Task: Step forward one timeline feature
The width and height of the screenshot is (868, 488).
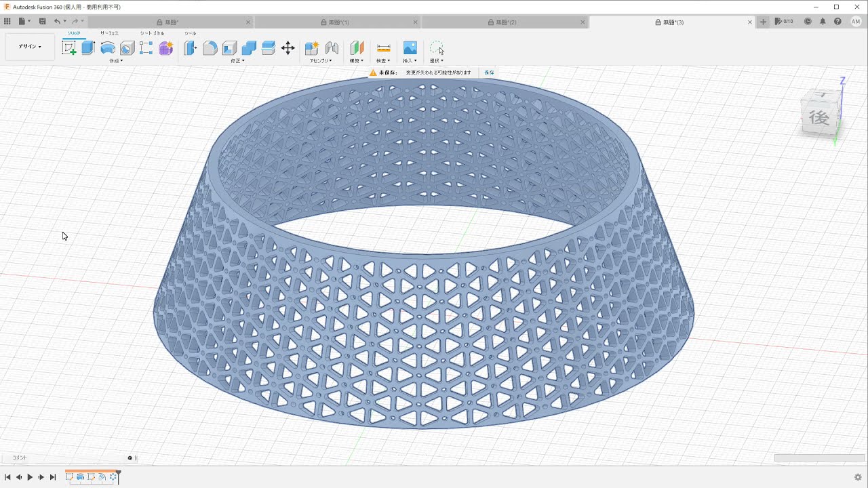Action: pyautogui.click(x=41, y=477)
